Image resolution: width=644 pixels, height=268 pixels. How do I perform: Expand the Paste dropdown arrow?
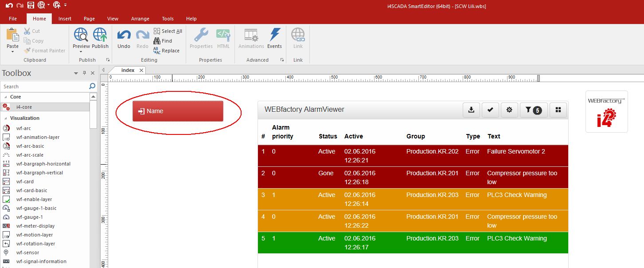(13, 51)
